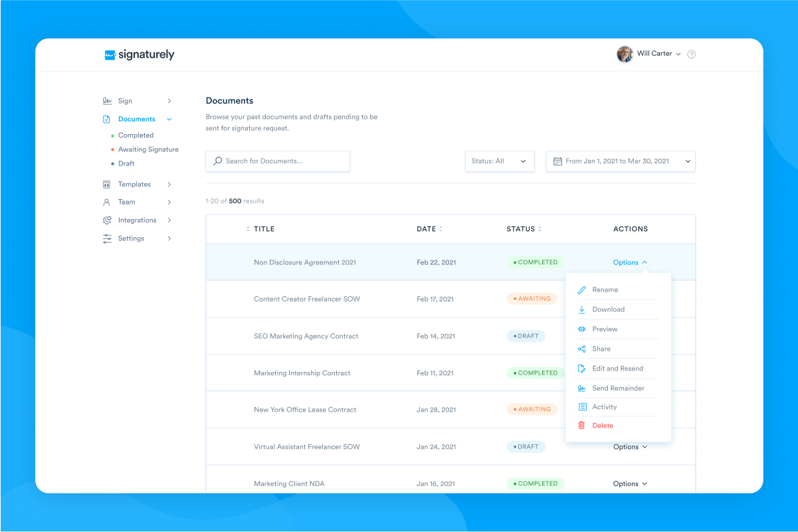Toggle sort order on Date column
Viewport: 798px width, 532px height.
coord(441,229)
